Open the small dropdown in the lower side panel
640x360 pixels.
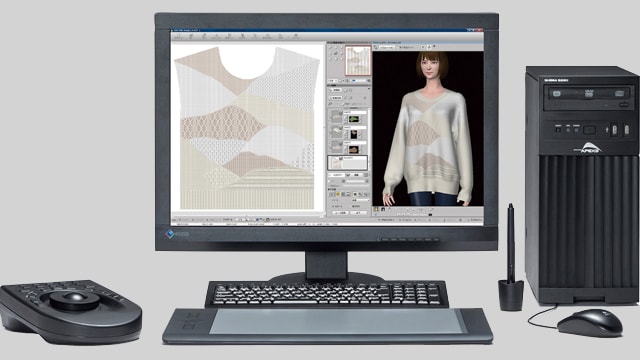point(360,200)
